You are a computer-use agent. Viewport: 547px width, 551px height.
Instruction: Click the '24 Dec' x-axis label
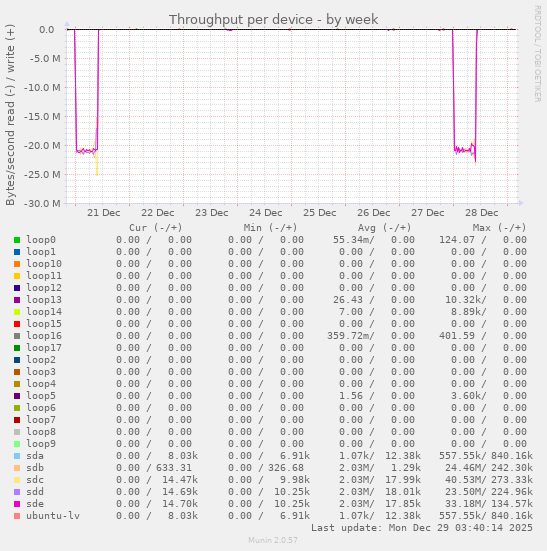pos(266,213)
